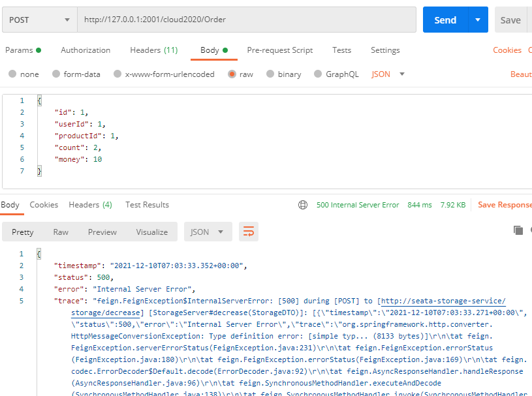The width and height of the screenshot is (532, 396).
Task: Click the 500 Internal Server Error status
Action: click(x=358, y=205)
